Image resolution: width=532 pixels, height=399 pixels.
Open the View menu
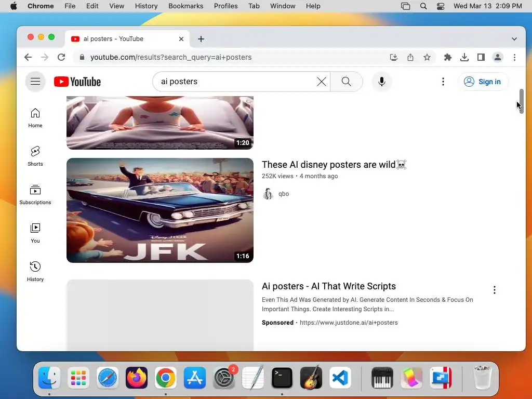tap(117, 6)
